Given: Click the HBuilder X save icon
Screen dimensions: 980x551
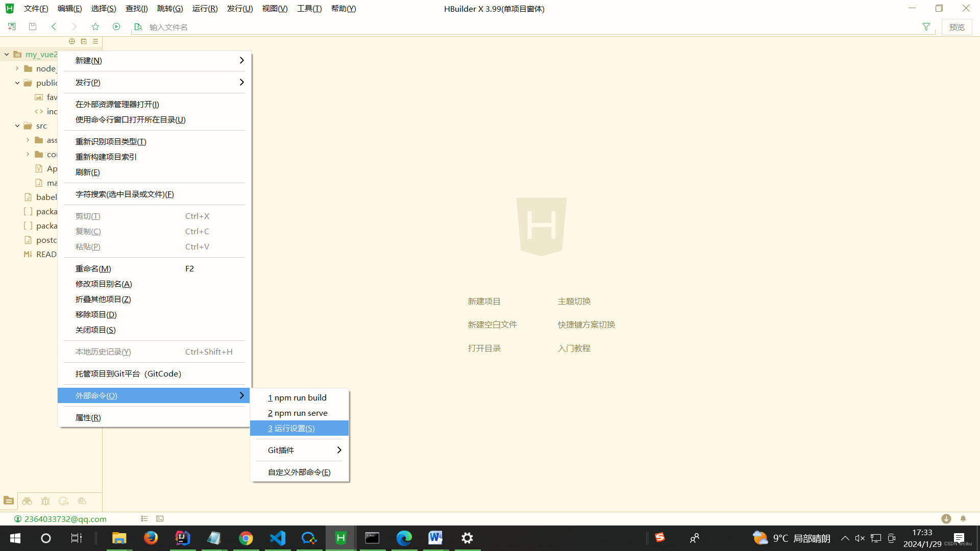Looking at the screenshot, I should pos(32,27).
